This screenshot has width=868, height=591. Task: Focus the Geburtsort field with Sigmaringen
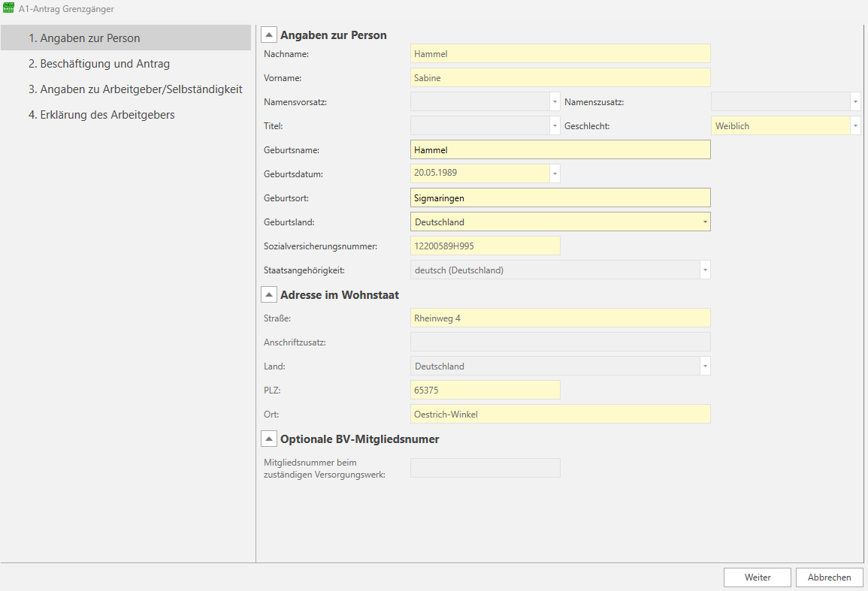click(x=560, y=198)
